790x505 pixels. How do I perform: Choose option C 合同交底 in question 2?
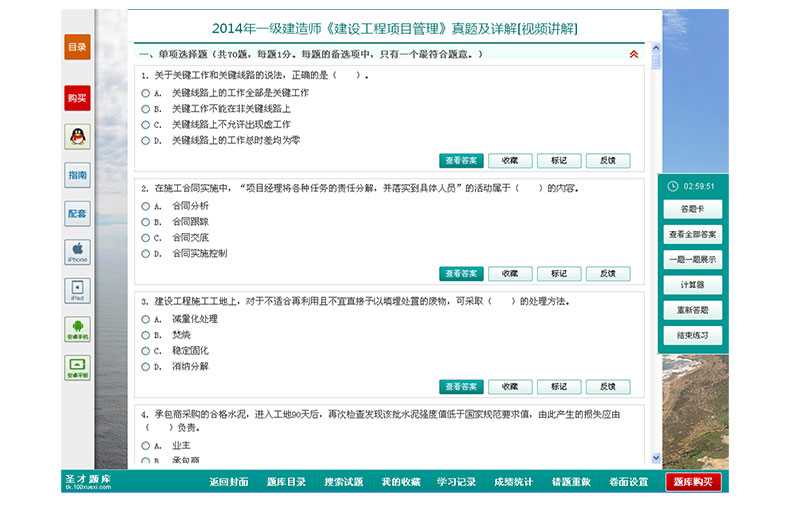[146, 238]
